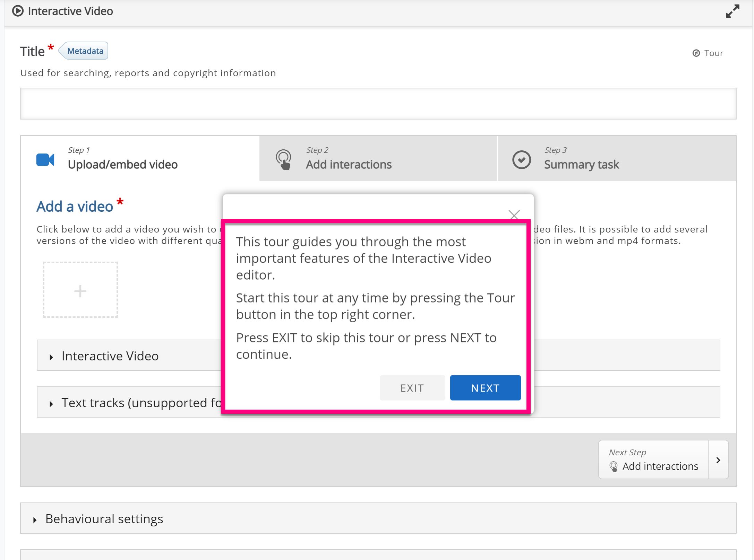This screenshot has width=754, height=560.
Task: Click the plus icon to add video
Action: [x=80, y=290]
